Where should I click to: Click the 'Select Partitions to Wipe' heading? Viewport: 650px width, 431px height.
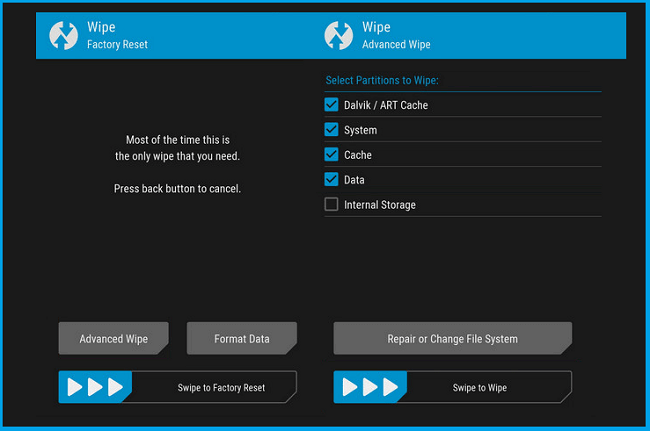click(x=382, y=80)
